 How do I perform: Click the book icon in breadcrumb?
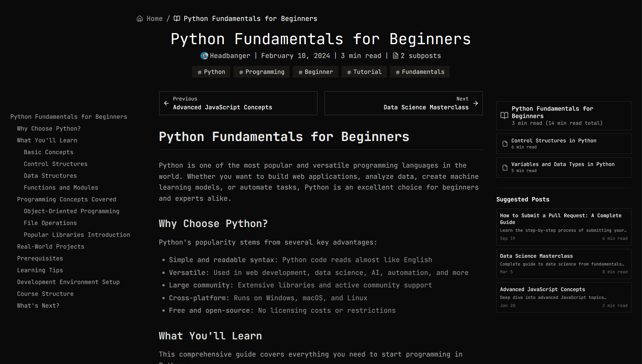tap(177, 19)
